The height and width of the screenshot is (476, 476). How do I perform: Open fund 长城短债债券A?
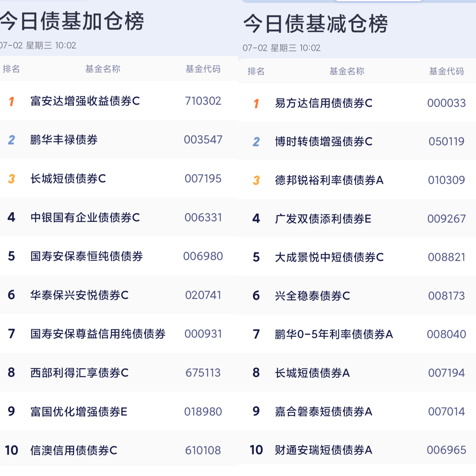(x=312, y=373)
